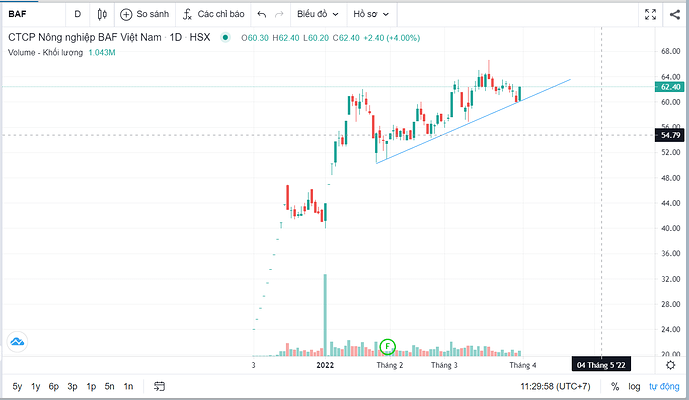Click the Tháng 2 time axis label

click(x=390, y=365)
